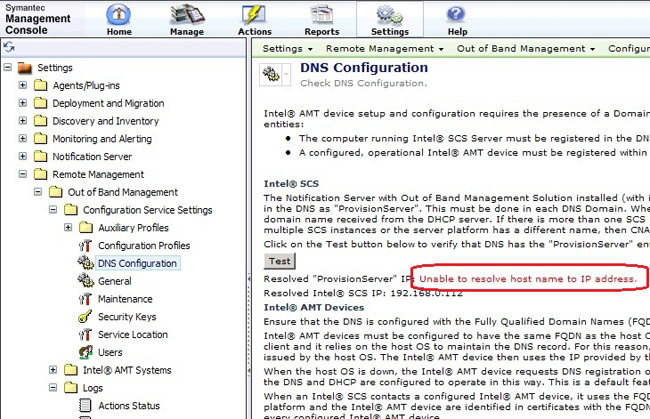Click the "Check DNS Configuration." subtitle
Viewport: 650px width, 419px height.
363,83
